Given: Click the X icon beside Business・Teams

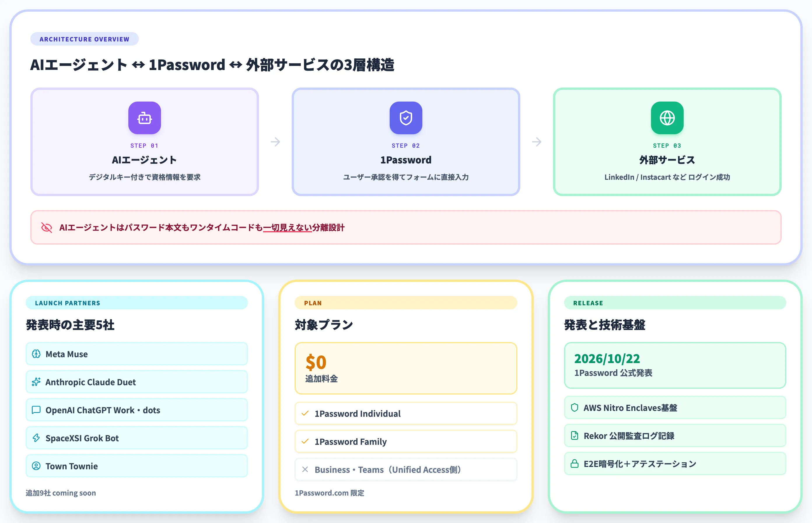Looking at the screenshot, I should 305,469.
